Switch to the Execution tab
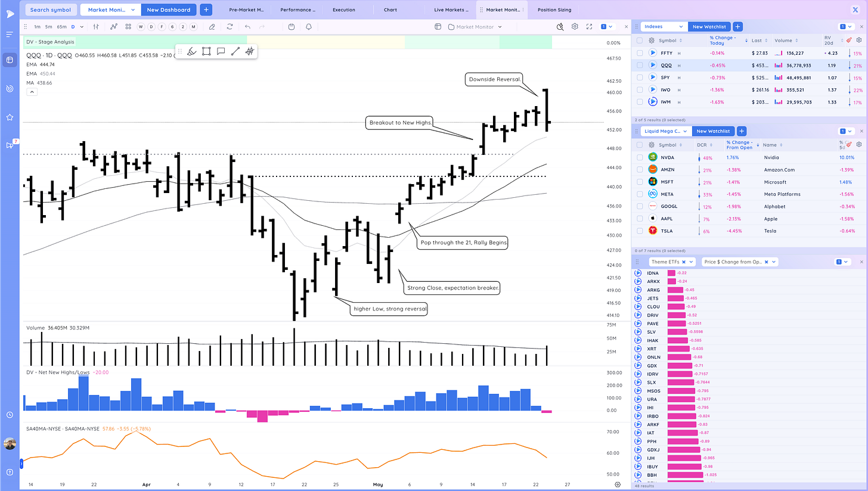Screen dimensions: 868x491 344,10
